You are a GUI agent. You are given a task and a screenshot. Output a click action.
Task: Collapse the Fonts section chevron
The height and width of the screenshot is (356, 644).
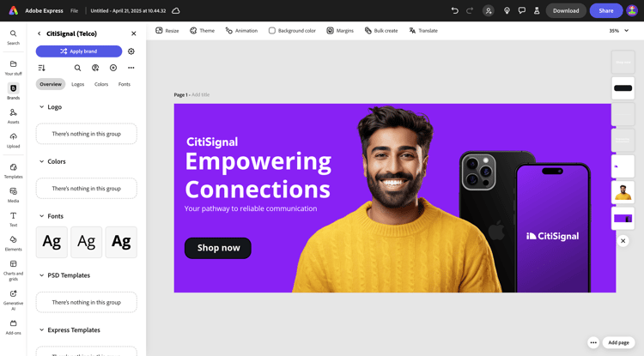pos(41,216)
